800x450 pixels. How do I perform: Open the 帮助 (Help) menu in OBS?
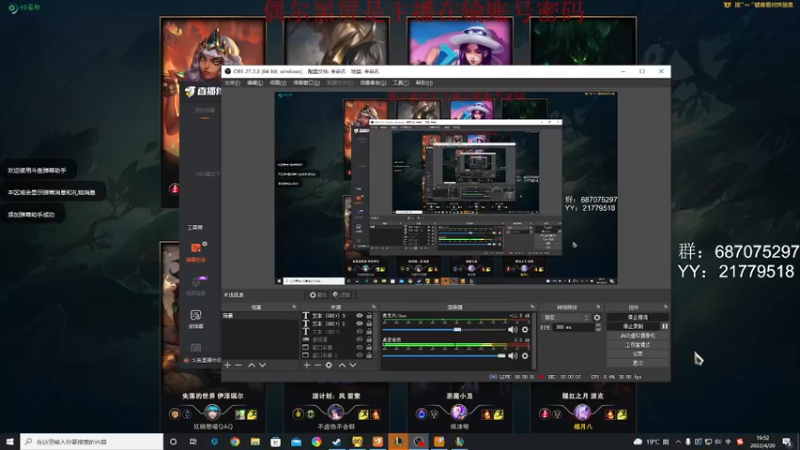click(x=423, y=83)
